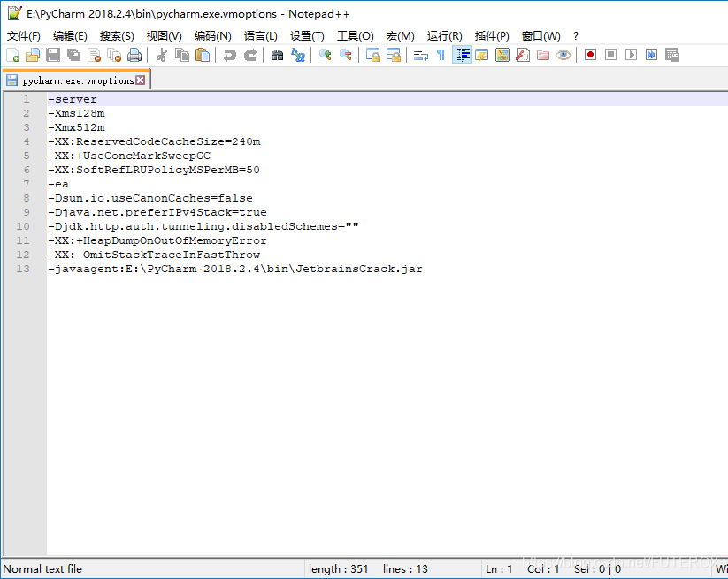Image resolution: width=728 pixels, height=579 pixels.
Task: Close the pycharm.exe.vmoptions tab
Action: (x=141, y=80)
